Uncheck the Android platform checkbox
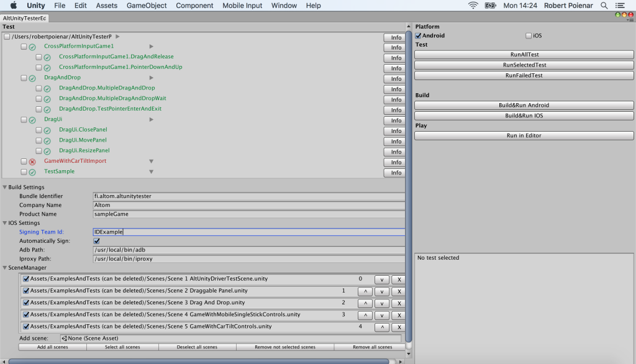This screenshot has height=364, width=636. click(418, 35)
